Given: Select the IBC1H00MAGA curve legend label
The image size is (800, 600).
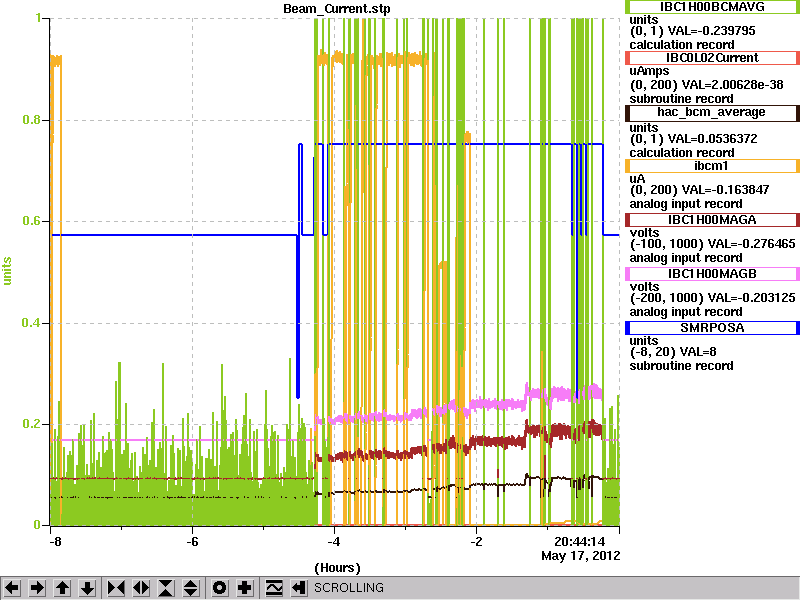Looking at the screenshot, I should 712,220.
